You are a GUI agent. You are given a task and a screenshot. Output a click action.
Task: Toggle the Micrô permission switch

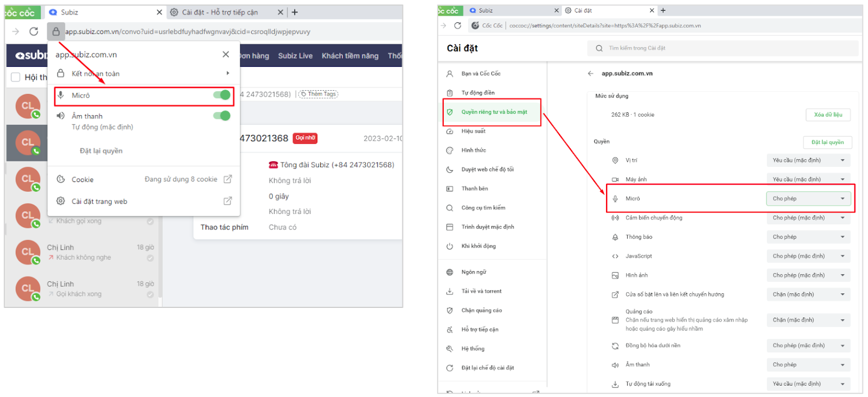[x=221, y=95]
